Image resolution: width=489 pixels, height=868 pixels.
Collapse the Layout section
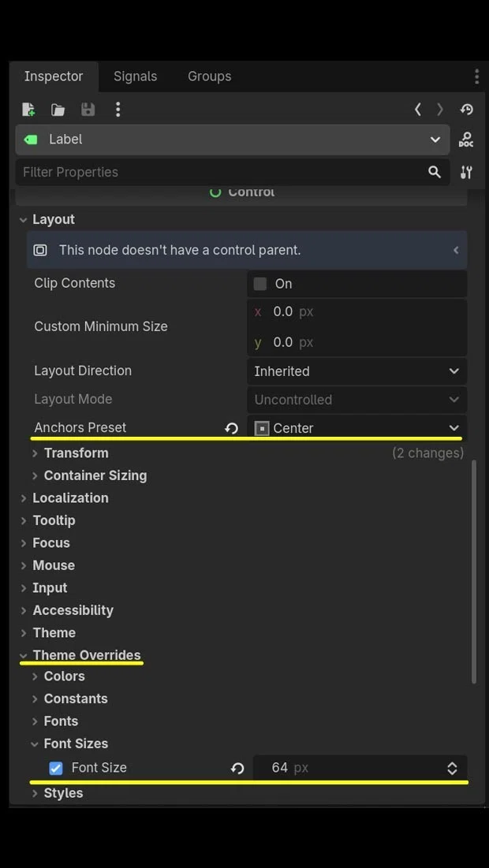point(53,219)
